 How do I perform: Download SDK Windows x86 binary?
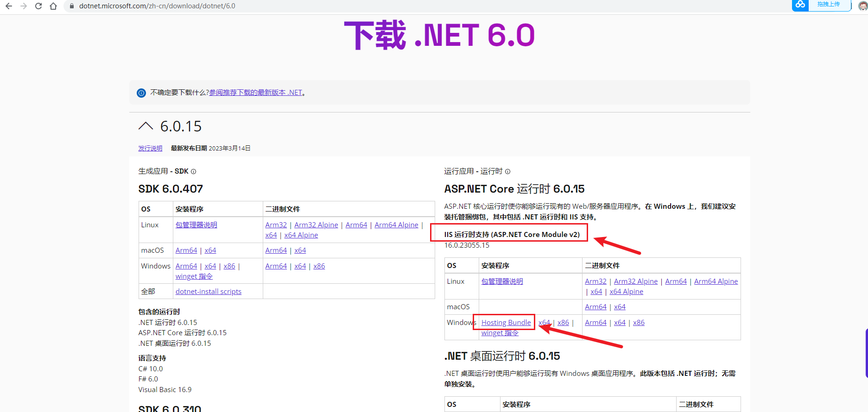click(x=319, y=266)
